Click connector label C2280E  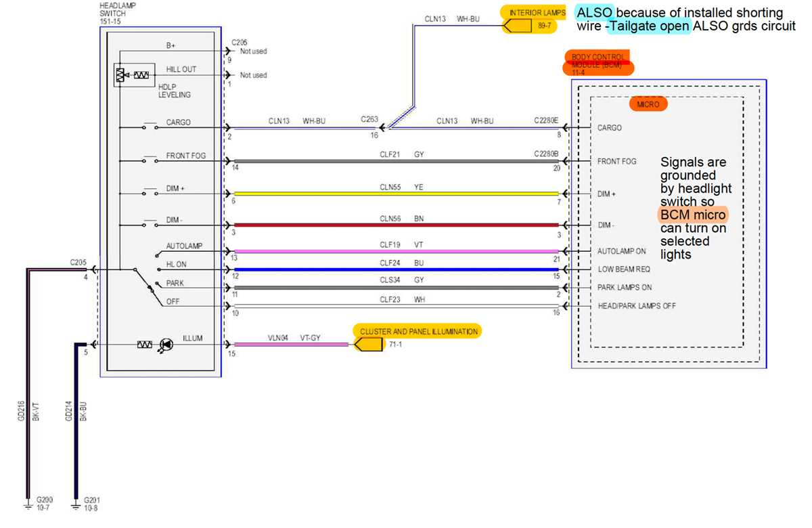pyautogui.click(x=546, y=120)
